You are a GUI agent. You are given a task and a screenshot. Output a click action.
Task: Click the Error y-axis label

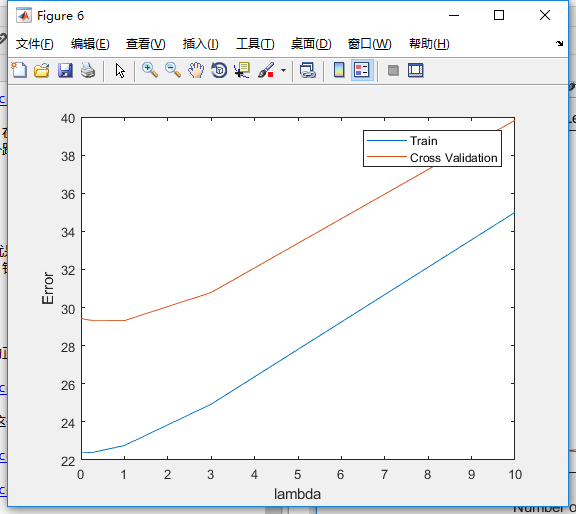pyautogui.click(x=48, y=288)
